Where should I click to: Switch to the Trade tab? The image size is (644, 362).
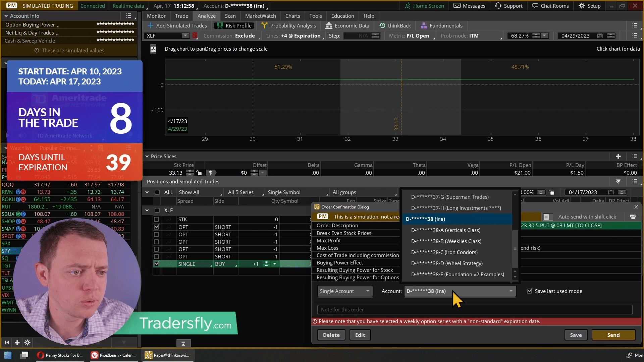tap(181, 16)
